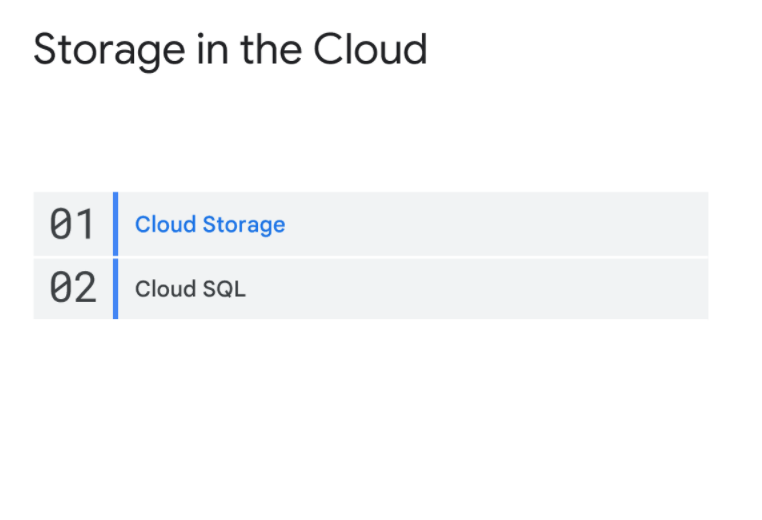Click the blue word Cloud in row 01
Viewport: 762px width, 520px height.
pos(165,225)
